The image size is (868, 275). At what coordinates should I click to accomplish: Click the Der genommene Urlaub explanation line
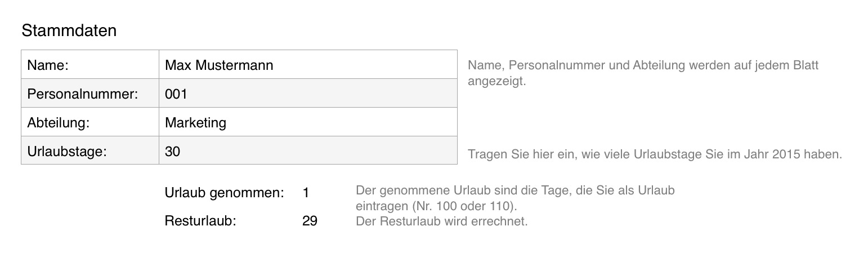(514, 191)
